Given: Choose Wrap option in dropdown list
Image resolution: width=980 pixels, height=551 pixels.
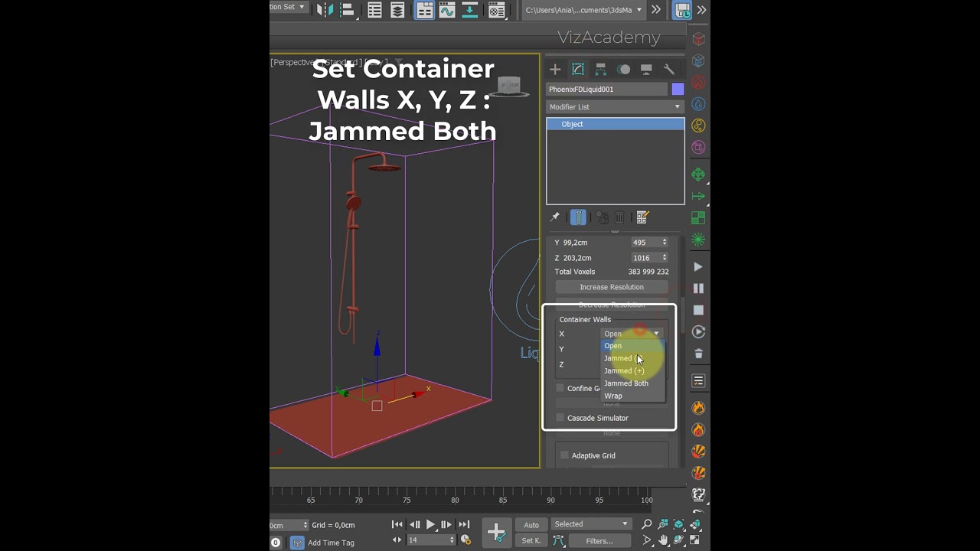Looking at the screenshot, I should click(632, 396).
